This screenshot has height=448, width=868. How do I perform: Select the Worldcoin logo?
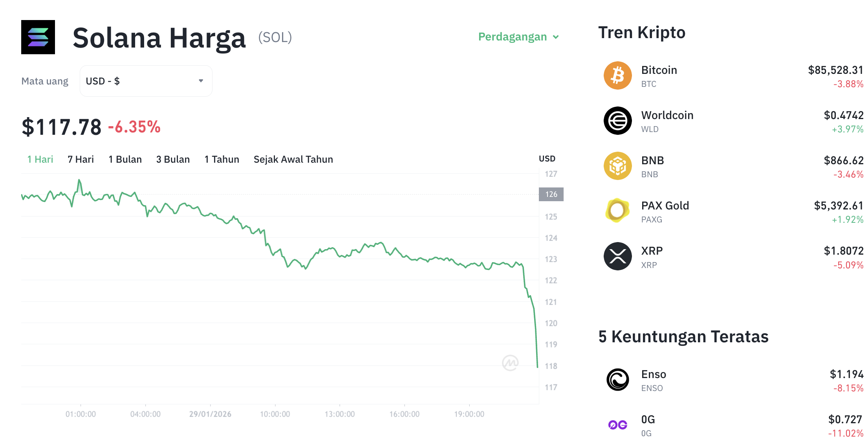[x=618, y=121]
